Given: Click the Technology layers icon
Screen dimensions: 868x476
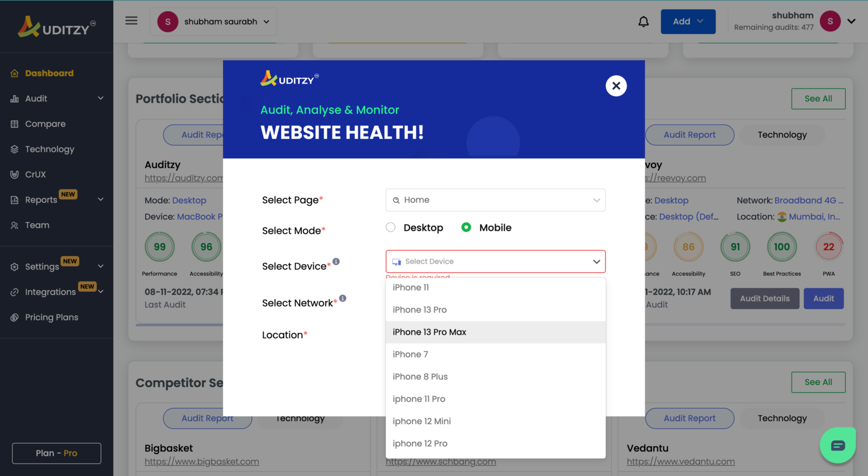Looking at the screenshot, I should [x=15, y=149].
